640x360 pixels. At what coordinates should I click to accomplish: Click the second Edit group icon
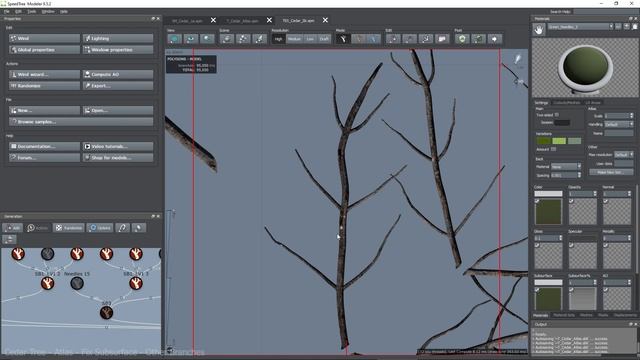coord(409,39)
